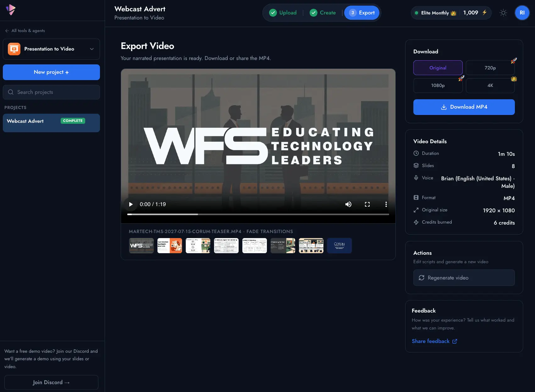535x392 pixels.
Task: Choose Original download quality
Action: click(438, 68)
